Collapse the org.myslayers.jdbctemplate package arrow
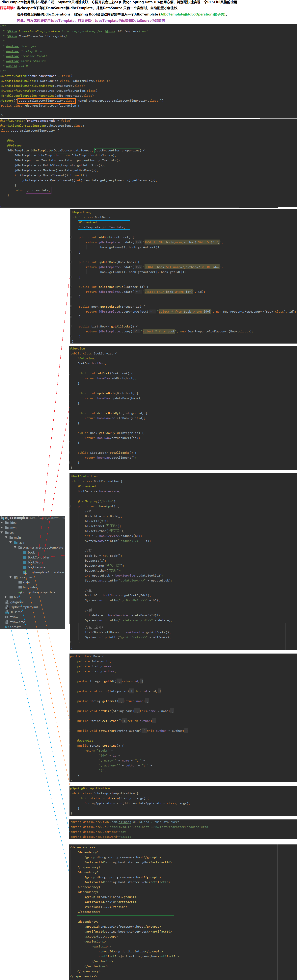Viewport: 297px width, 980px height. point(15,547)
